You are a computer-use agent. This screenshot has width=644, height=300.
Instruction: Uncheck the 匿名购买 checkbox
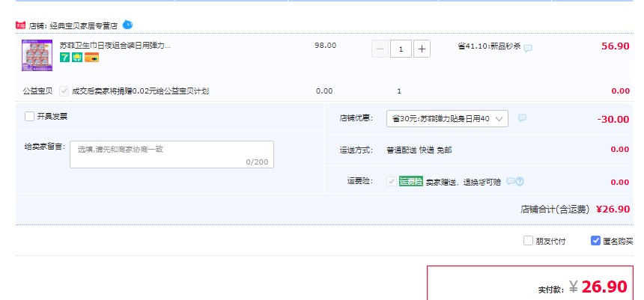coord(595,241)
